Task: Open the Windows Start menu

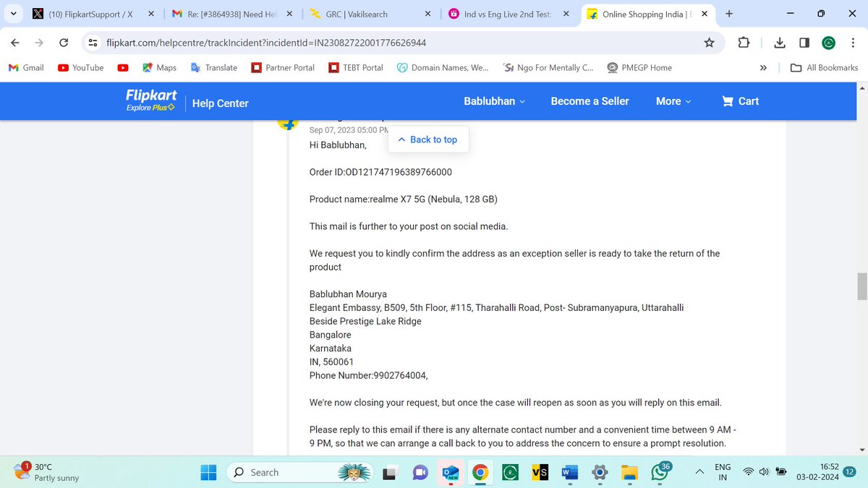Action: [209, 472]
